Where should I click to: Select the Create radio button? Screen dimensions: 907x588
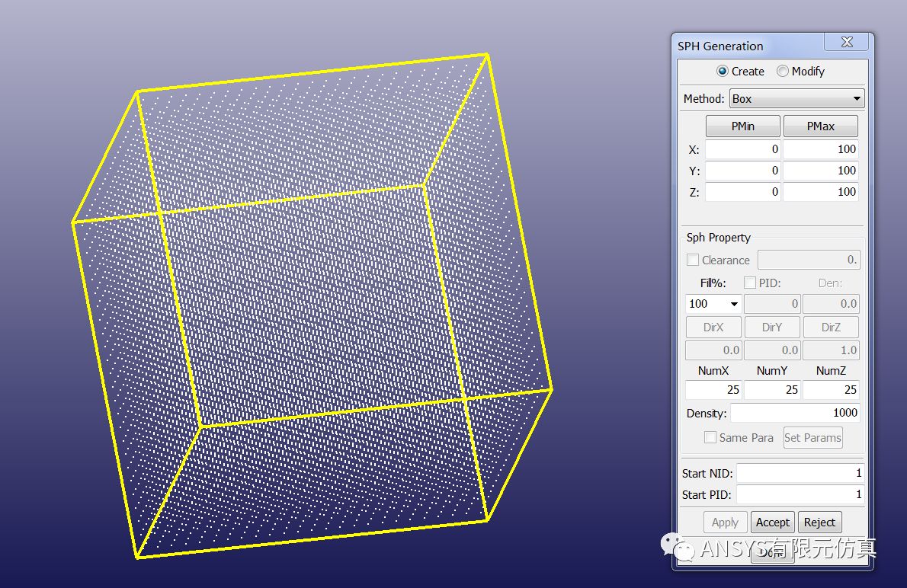[722, 71]
